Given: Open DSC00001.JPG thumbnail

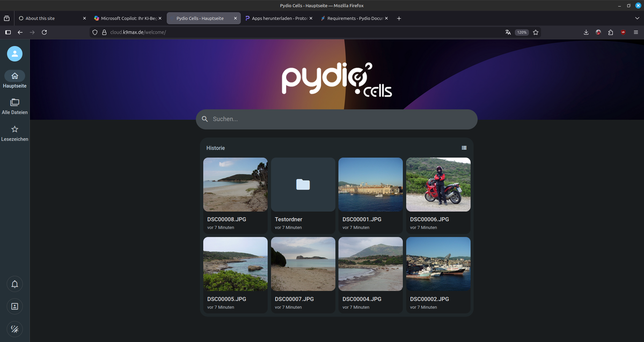Looking at the screenshot, I should [x=370, y=184].
